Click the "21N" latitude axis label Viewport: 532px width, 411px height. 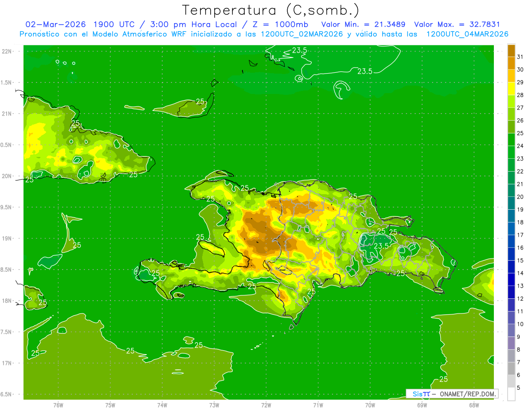(7, 114)
